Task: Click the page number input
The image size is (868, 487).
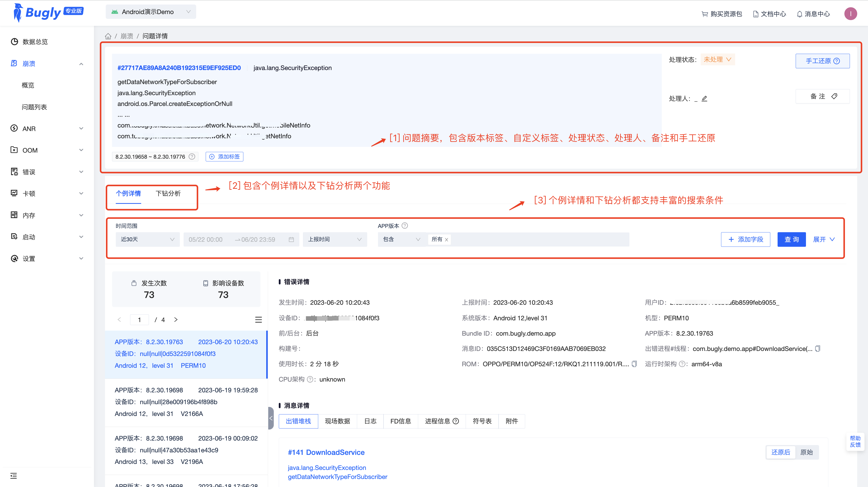Action: (x=139, y=320)
